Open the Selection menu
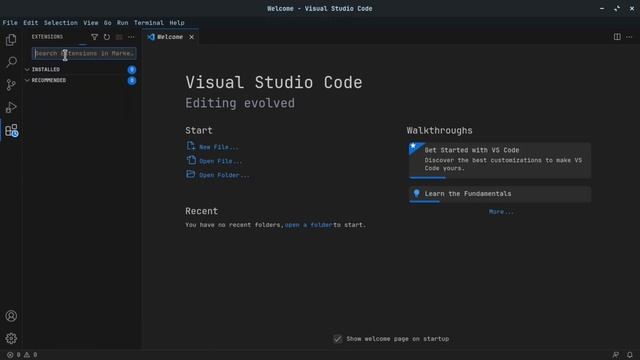 click(x=61, y=23)
